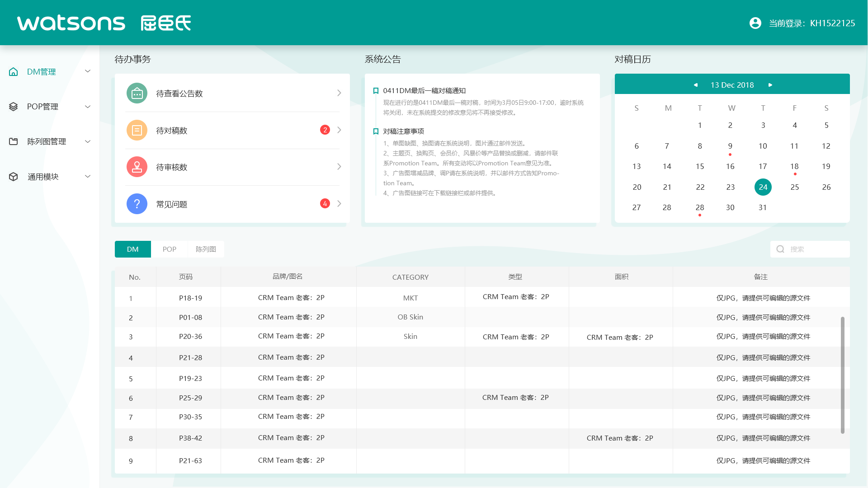The width and height of the screenshot is (868, 488).
Task: Open the DM管理 sidebar menu label
Action: pyautogui.click(x=42, y=72)
